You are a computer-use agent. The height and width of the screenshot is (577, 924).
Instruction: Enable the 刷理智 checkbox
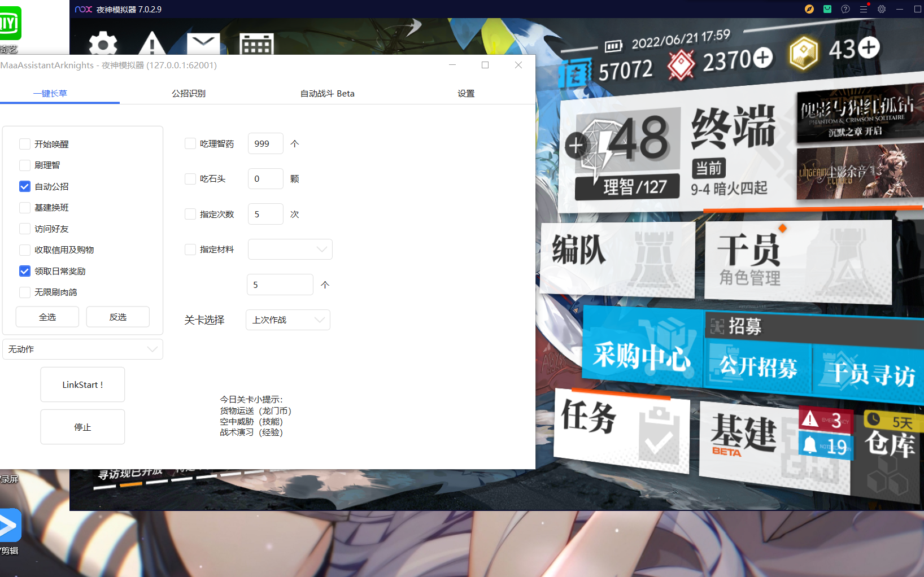[x=25, y=165]
